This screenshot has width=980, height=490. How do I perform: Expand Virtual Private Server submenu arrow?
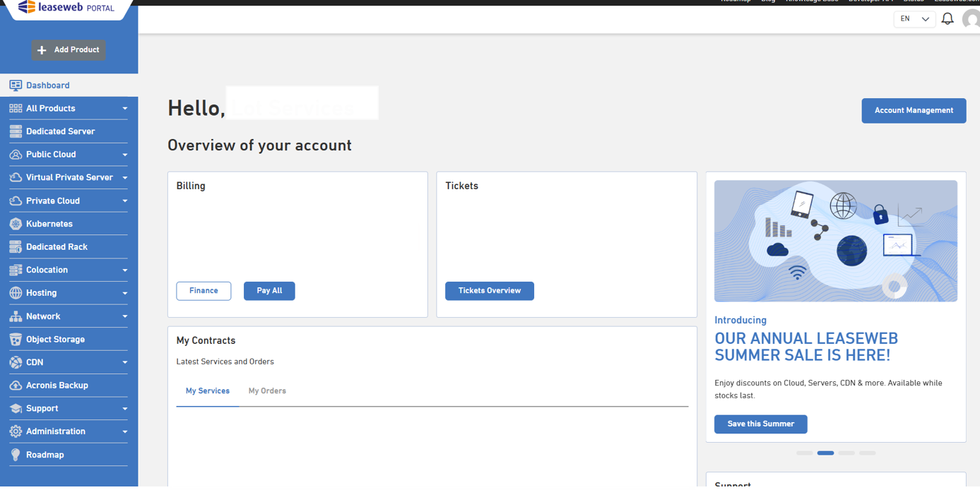point(125,178)
